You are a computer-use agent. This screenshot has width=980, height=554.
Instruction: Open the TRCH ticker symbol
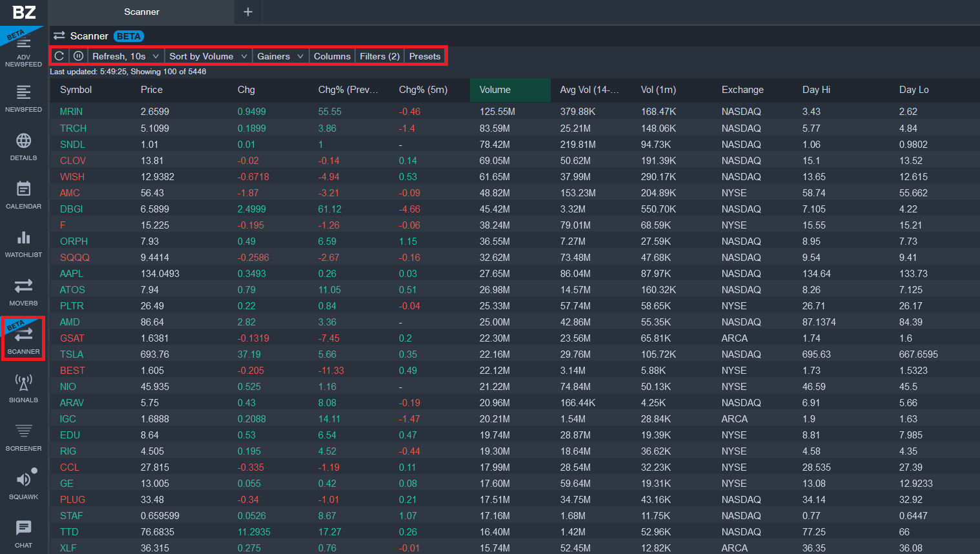[x=73, y=128]
